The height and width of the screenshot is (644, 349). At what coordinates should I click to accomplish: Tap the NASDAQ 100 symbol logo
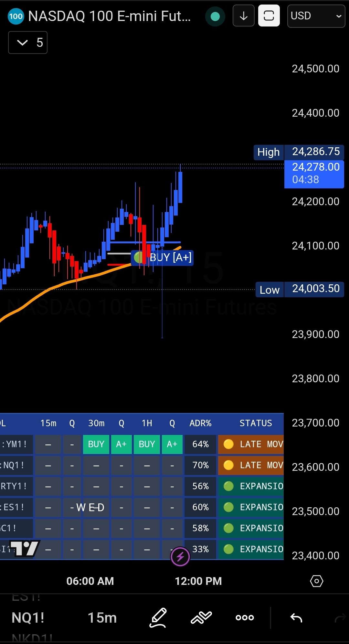pyautogui.click(x=16, y=16)
